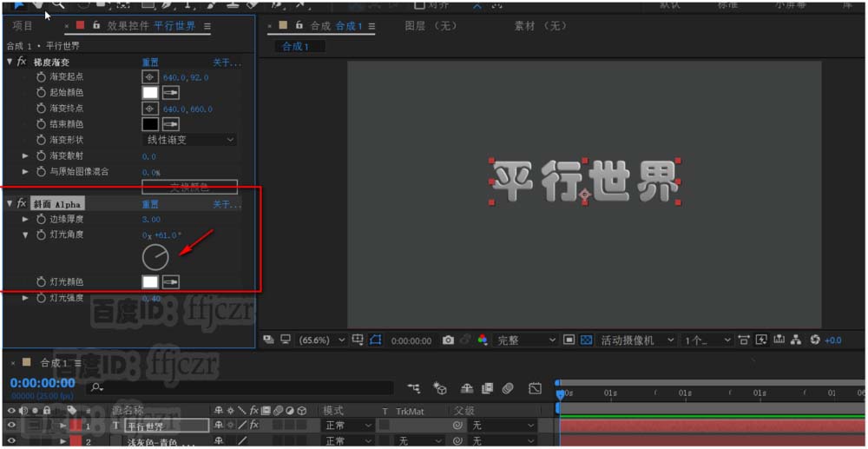This screenshot has height=449, width=868.
Task: Click the eyedropper beside 起始颜色
Action: pos(171,93)
